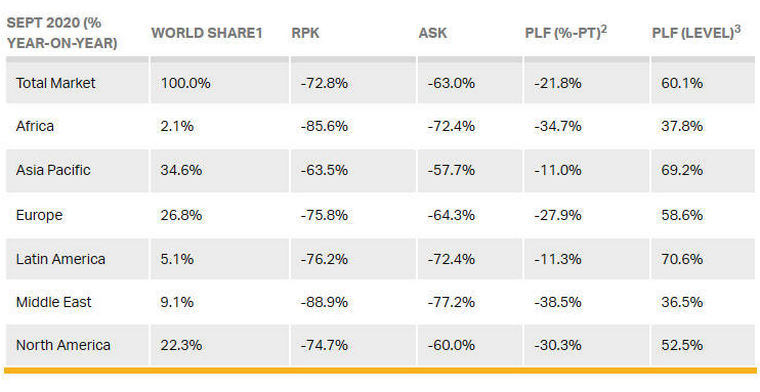Select the Africa row label
The height and width of the screenshot is (392, 760).
(x=35, y=126)
